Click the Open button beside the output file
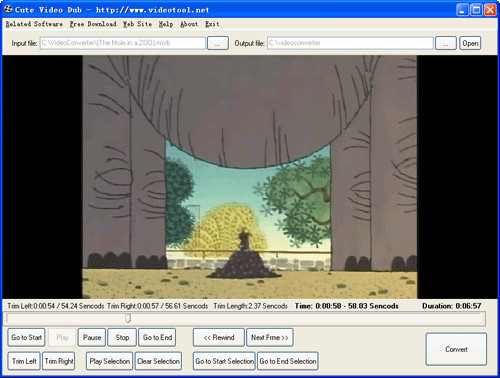The height and width of the screenshot is (378, 500). pos(470,43)
